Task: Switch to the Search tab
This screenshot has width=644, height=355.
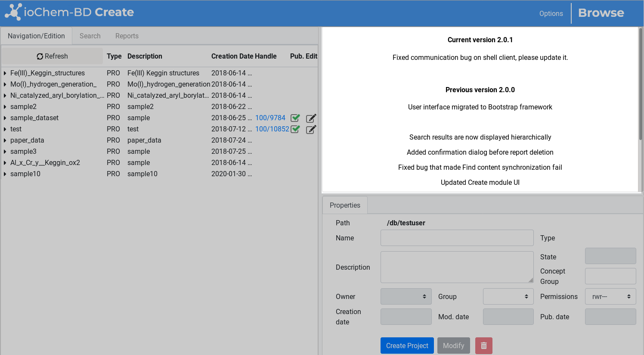Action: click(x=90, y=36)
